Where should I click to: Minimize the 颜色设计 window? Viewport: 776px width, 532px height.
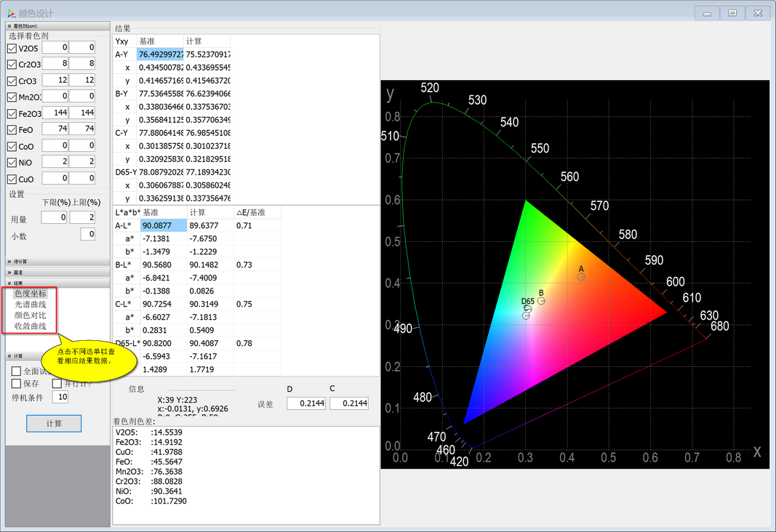pos(707,13)
